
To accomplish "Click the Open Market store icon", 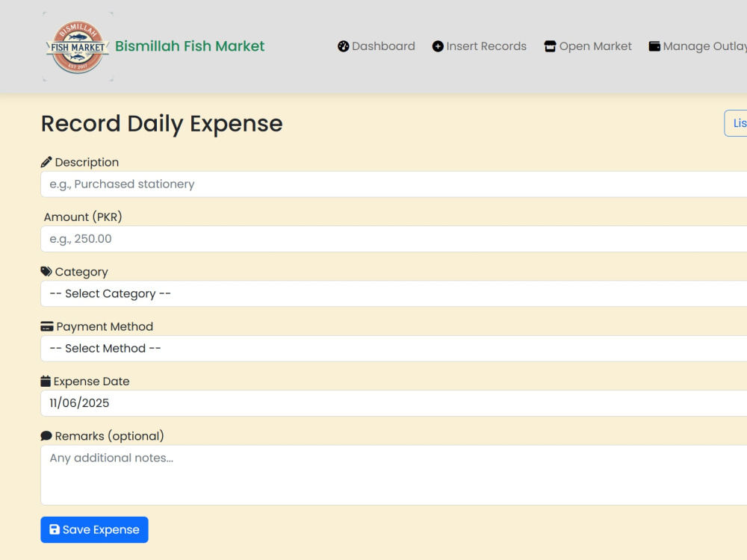I will coord(550,46).
